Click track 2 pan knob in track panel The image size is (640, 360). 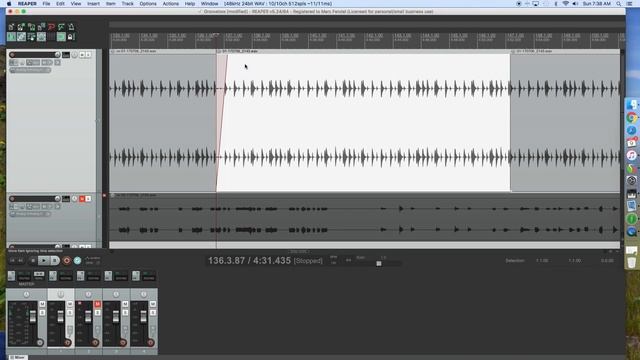click(74, 199)
